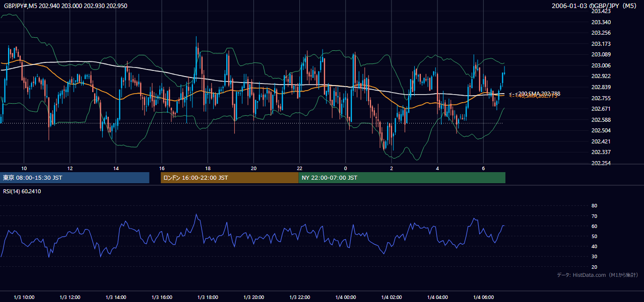Screen dimensions: 644x302
Task: Click price axis label 203.423
Action: click(x=601, y=11)
